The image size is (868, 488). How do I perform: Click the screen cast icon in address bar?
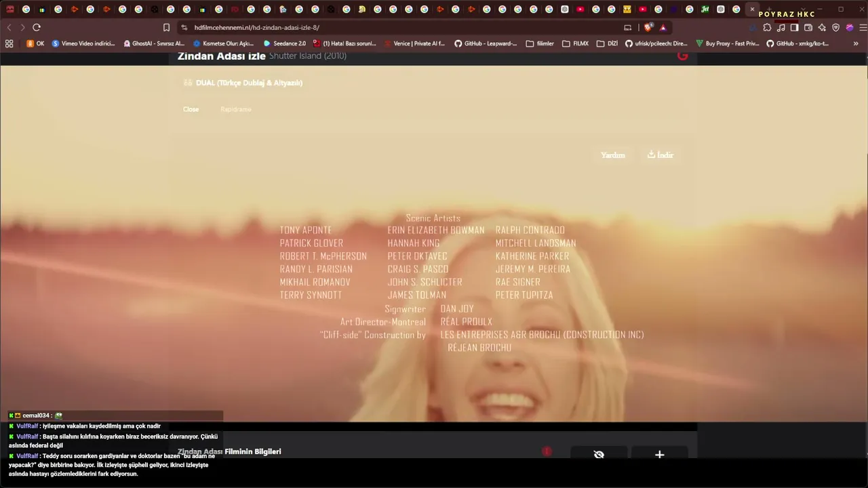coord(628,27)
